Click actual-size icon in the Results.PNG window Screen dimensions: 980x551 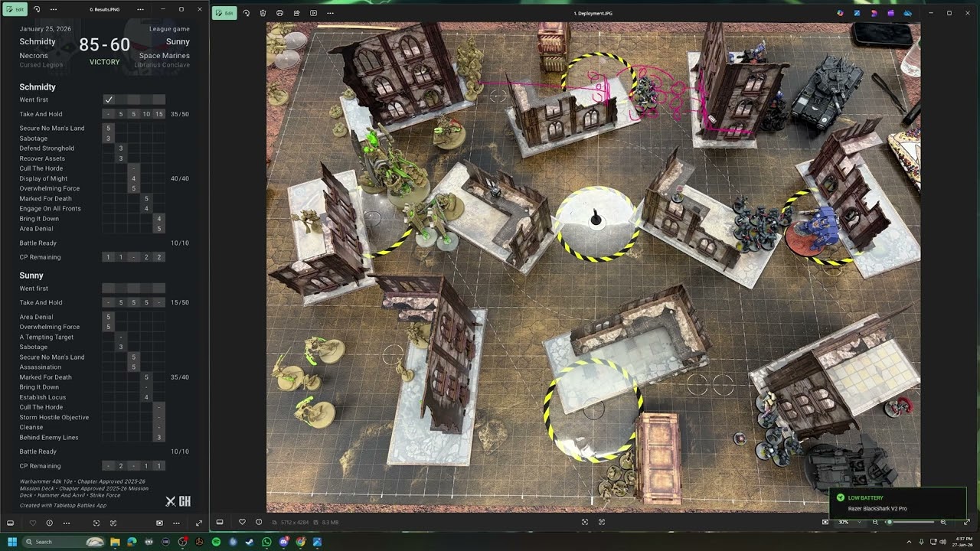tap(113, 523)
